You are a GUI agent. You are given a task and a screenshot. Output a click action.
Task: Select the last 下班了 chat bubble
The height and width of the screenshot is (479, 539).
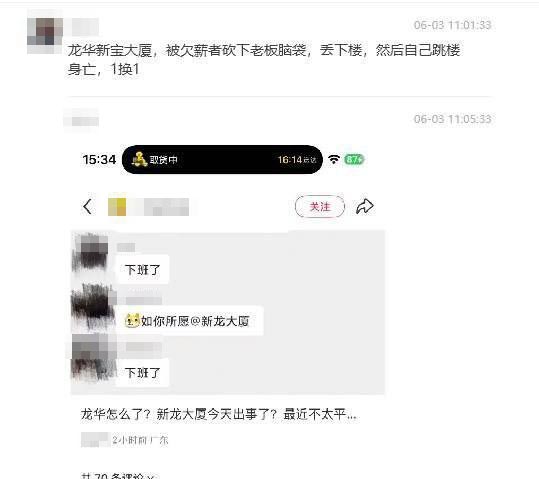coord(142,372)
